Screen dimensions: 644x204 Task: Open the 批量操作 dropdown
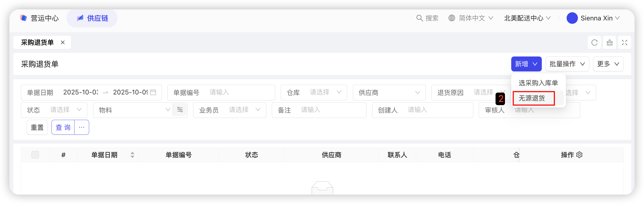click(x=567, y=64)
